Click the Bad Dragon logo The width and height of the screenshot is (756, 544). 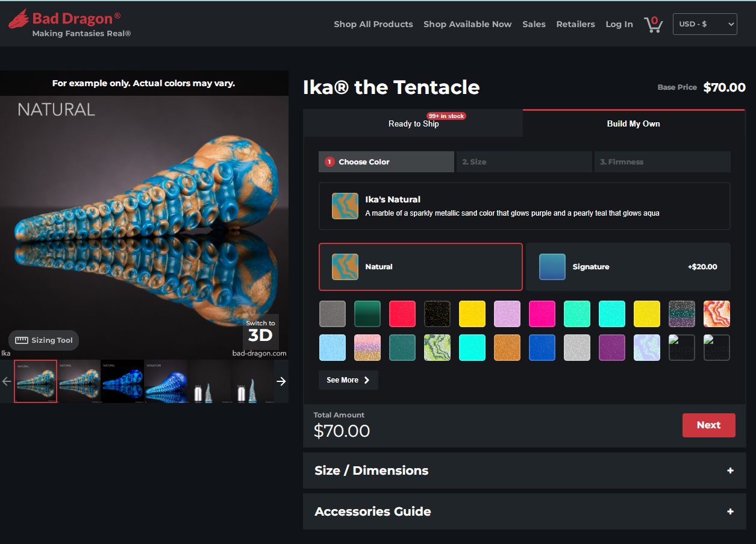[64, 18]
